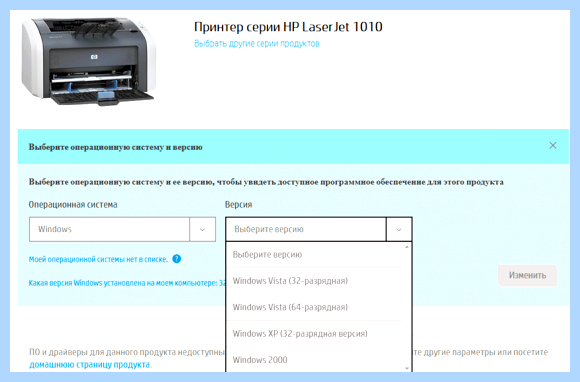Expand OS dropdown chevron next to Windows

(202, 230)
